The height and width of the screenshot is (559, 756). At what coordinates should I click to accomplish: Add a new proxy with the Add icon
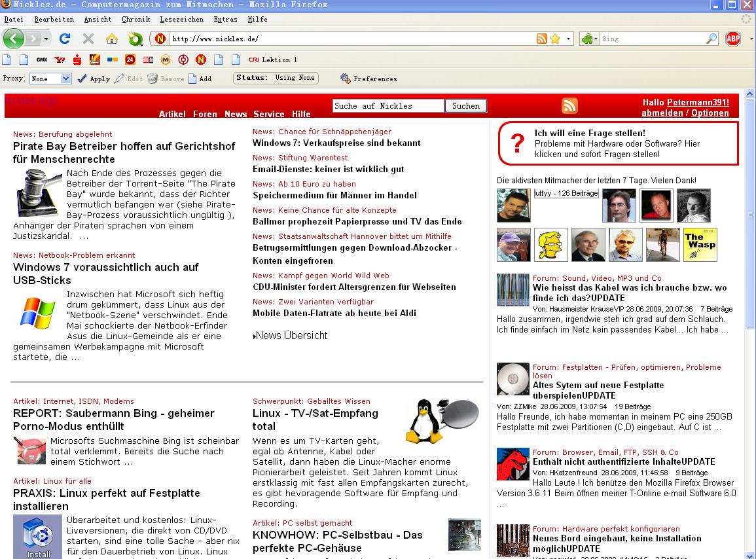[200, 79]
